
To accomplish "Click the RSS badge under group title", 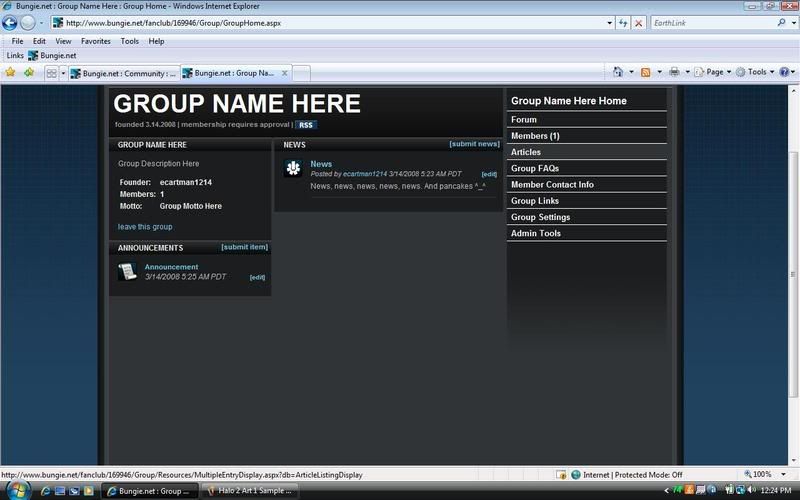I will tap(306, 125).
